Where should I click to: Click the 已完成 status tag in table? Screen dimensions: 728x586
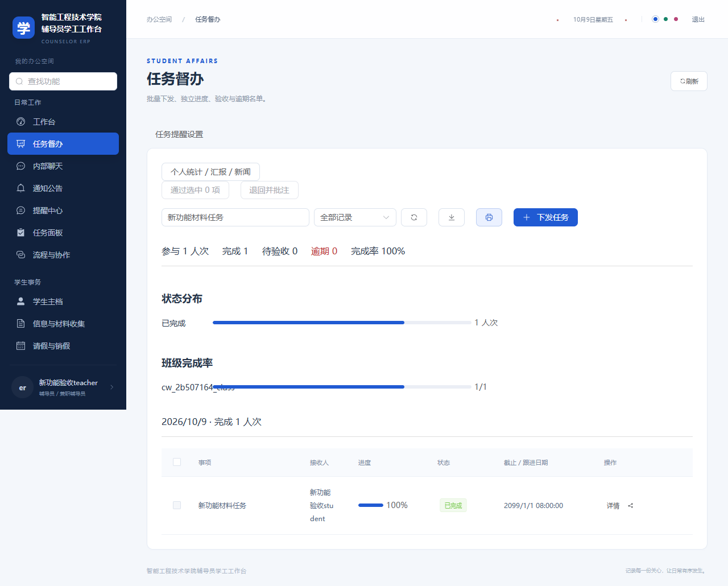453,505
